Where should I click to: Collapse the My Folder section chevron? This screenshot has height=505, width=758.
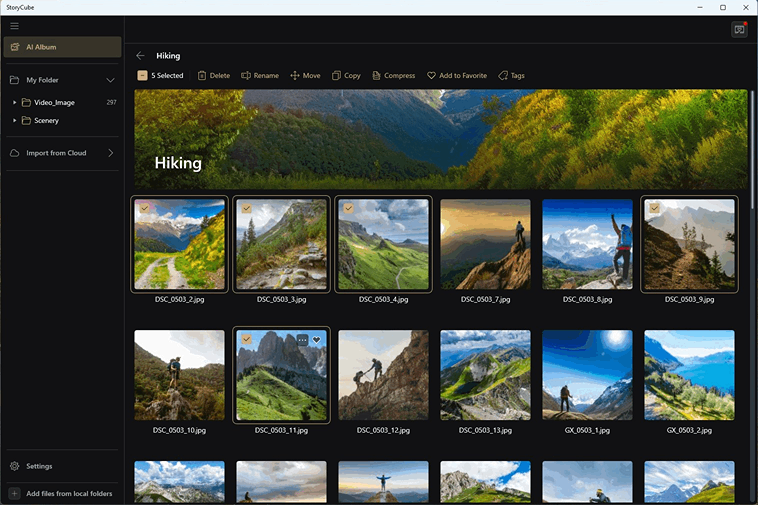[x=110, y=80]
